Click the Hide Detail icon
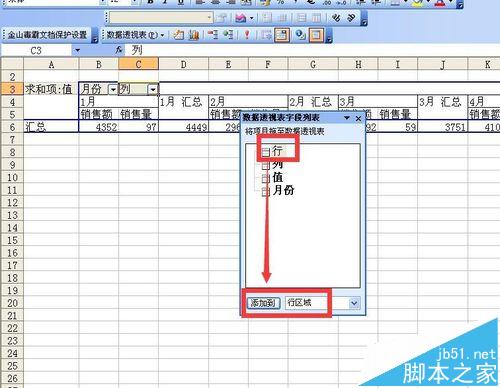The width and height of the screenshot is (500, 388). pyautogui.click(x=212, y=35)
